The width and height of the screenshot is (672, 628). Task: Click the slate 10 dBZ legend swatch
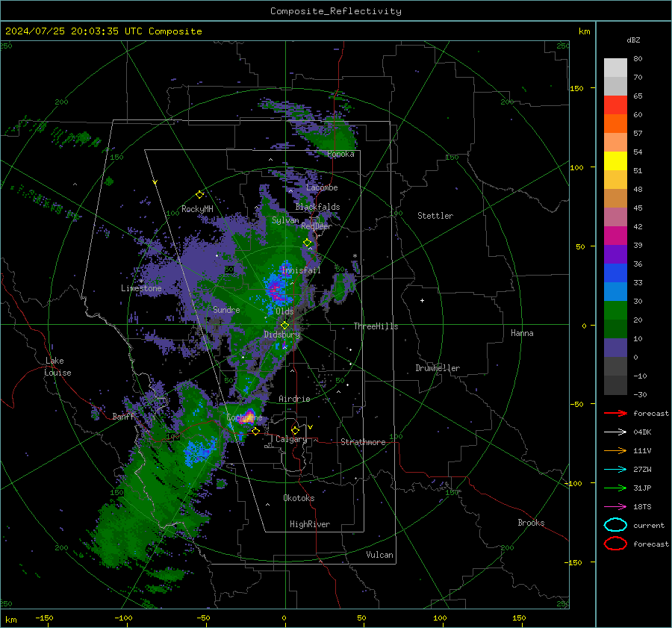pos(615,347)
